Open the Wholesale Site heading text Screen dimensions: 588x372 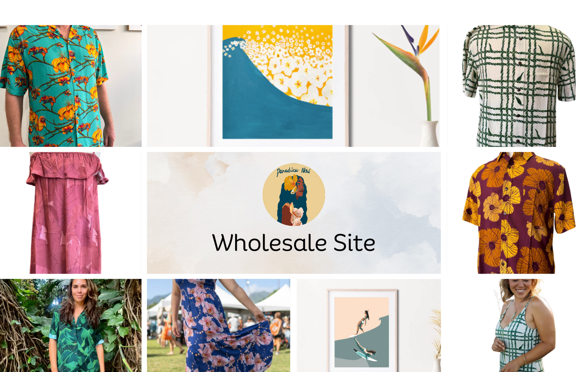(293, 243)
